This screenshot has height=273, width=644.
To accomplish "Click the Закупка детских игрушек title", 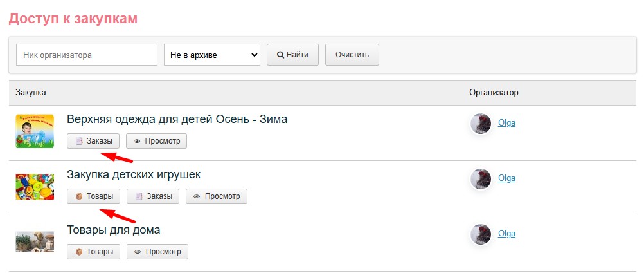I will point(134,174).
